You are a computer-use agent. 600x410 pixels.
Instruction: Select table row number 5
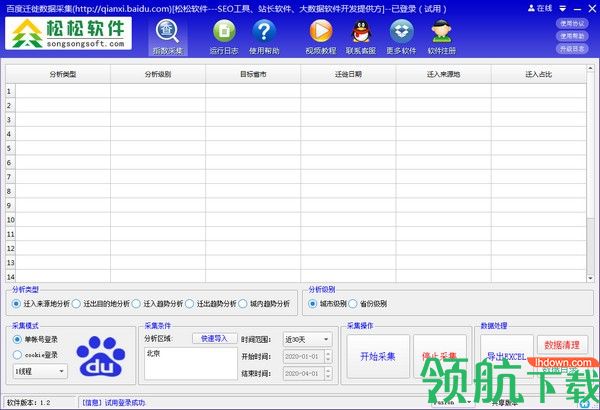click(10, 148)
